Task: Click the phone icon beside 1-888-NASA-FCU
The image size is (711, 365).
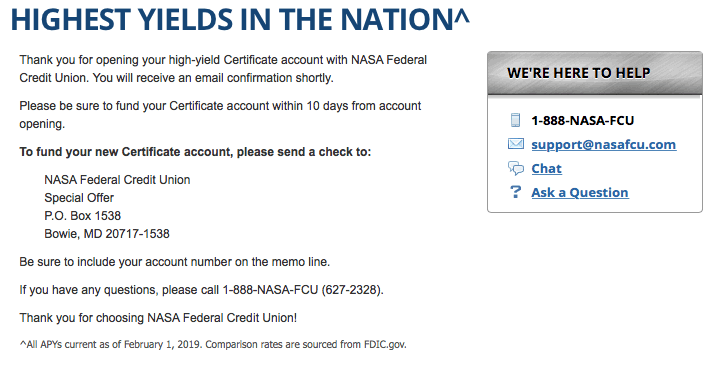Action: (515, 120)
